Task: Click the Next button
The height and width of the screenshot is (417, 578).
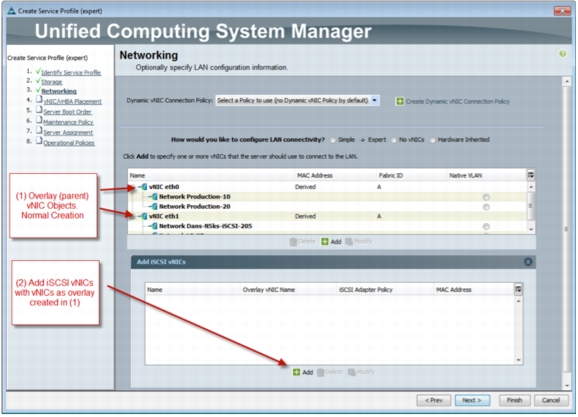Action: pos(472,400)
